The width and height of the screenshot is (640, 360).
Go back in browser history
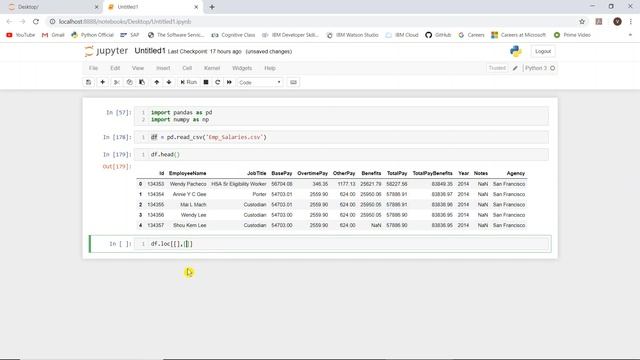coord(9,22)
